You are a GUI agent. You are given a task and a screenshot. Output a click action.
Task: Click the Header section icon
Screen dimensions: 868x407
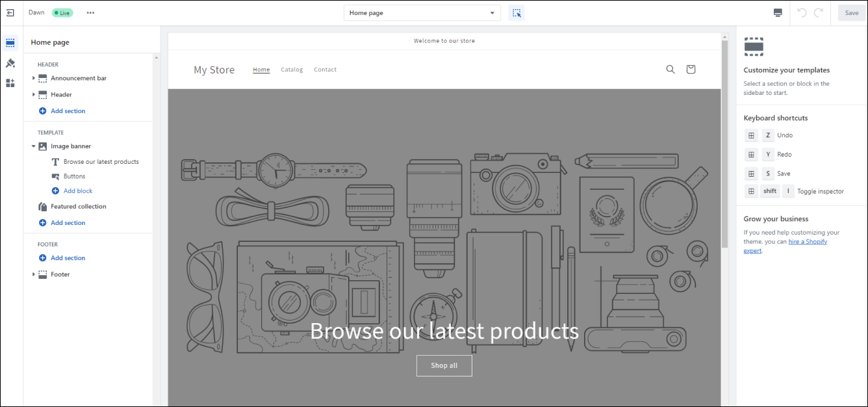tap(43, 94)
